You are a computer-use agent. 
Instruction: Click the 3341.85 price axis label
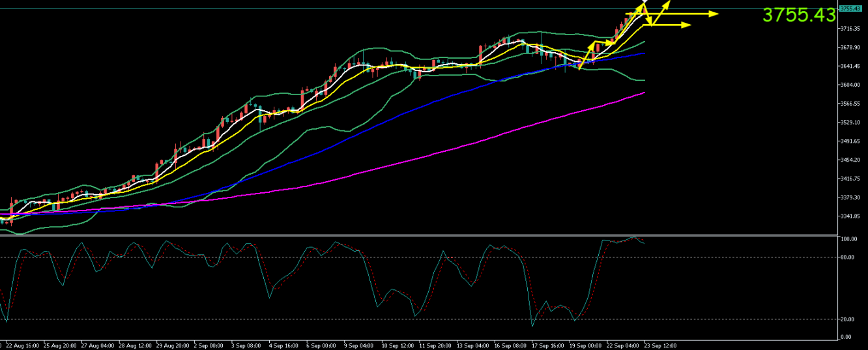[850, 216]
